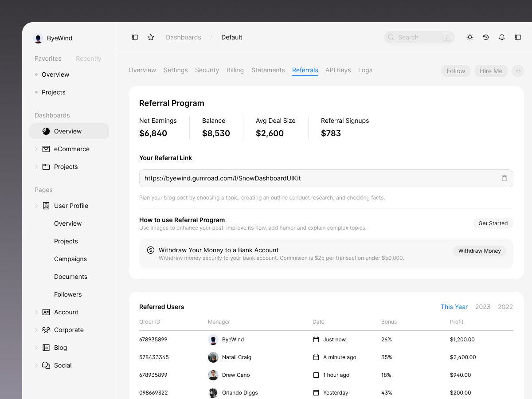Click the User Profile badge icon
Screen dimensions: 532x399
46,206
